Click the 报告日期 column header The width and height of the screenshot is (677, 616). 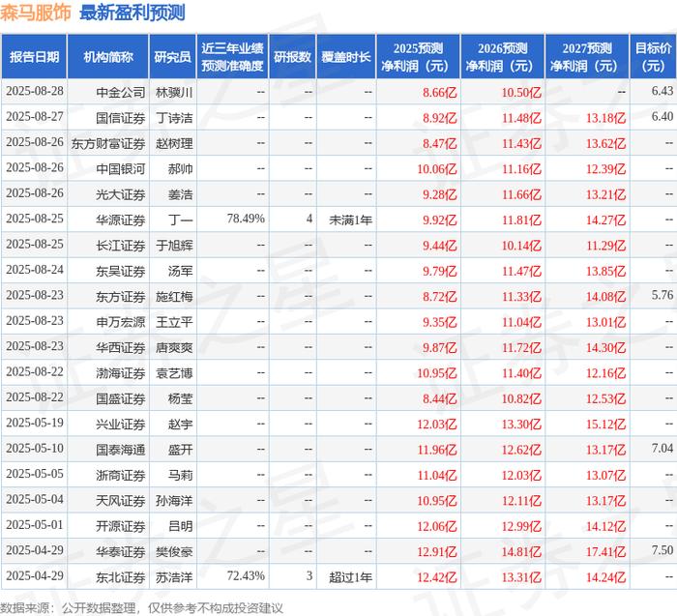(x=34, y=56)
